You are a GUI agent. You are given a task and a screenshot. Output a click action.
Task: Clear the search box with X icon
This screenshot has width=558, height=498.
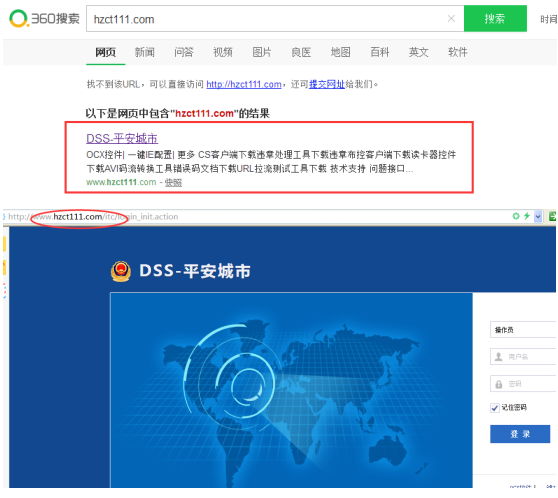click(x=451, y=19)
